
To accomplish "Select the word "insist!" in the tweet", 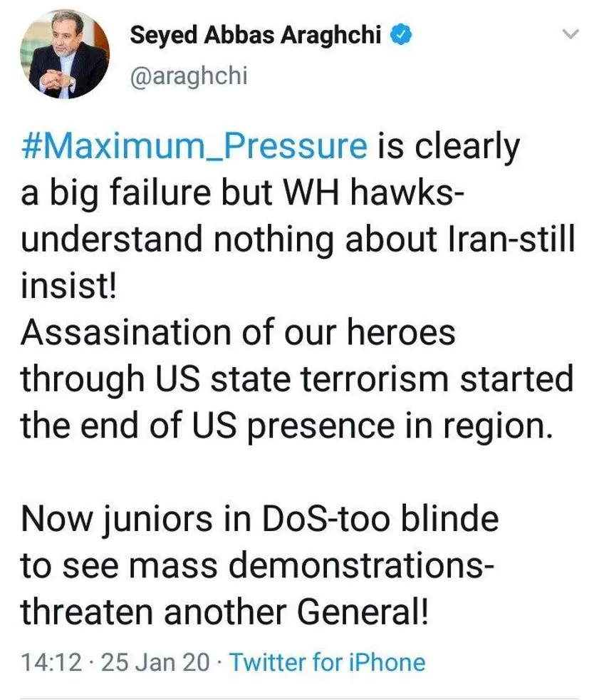I will 66,286.
